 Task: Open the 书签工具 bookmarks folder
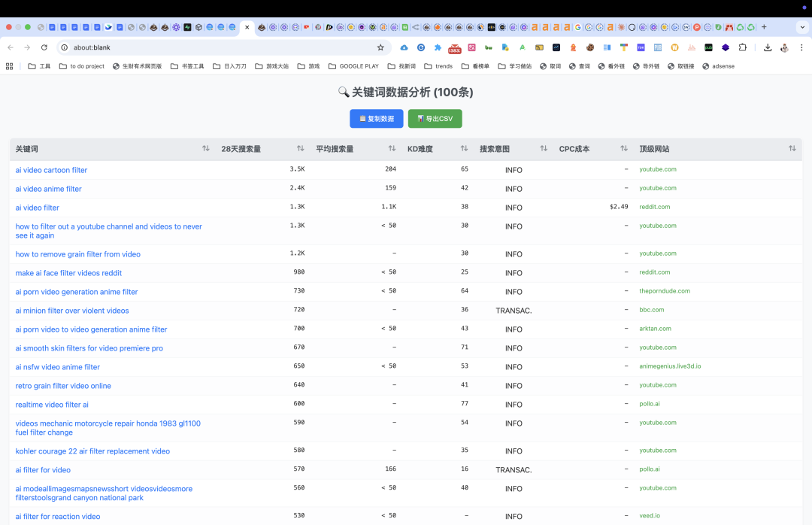click(x=187, y=66)
